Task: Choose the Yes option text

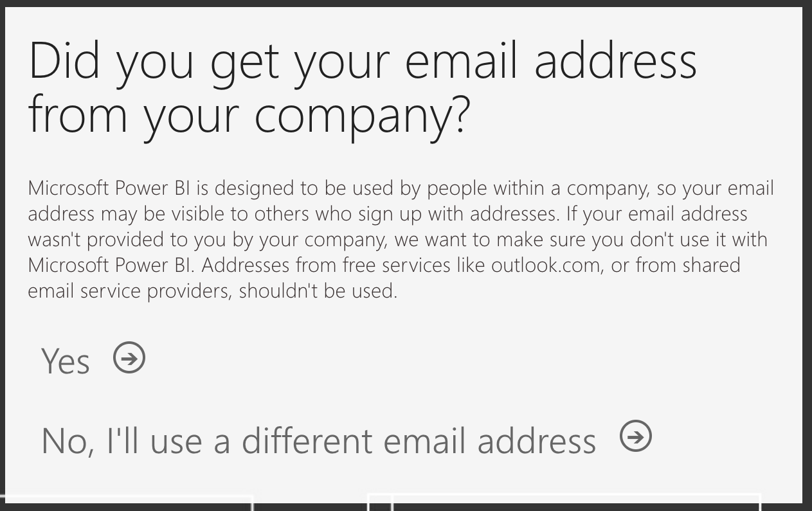Action: tap(66, 361)
